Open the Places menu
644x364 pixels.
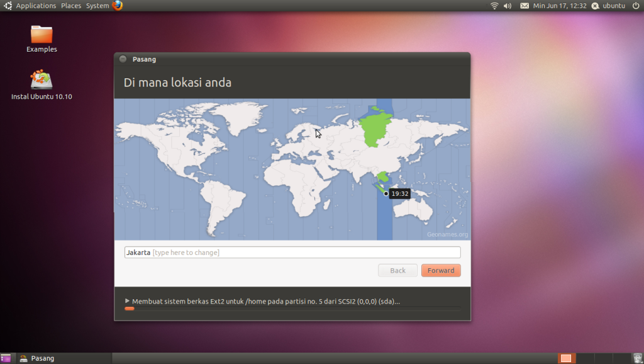click(70, 6)
